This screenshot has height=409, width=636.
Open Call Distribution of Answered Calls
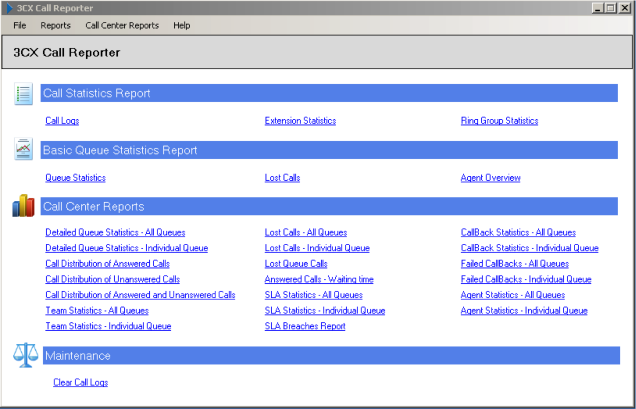[x=107, y=264]
